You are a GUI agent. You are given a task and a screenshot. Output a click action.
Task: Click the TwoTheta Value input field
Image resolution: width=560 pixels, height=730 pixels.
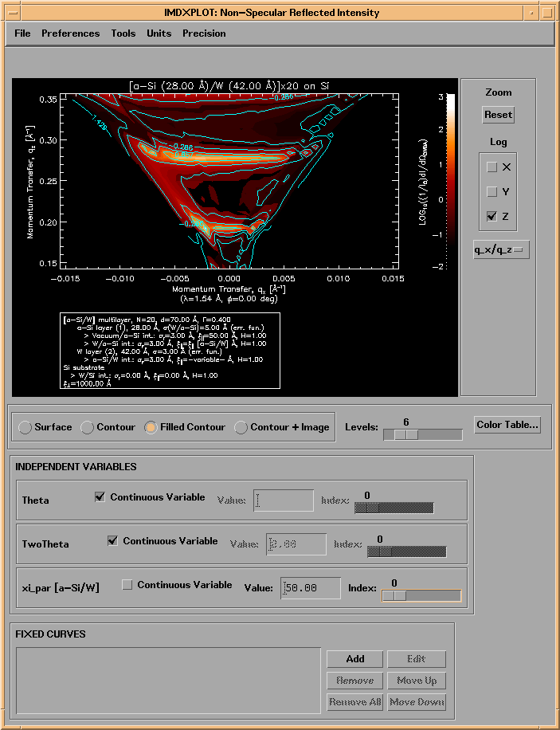pyautogui.click(x=296, y=544)
